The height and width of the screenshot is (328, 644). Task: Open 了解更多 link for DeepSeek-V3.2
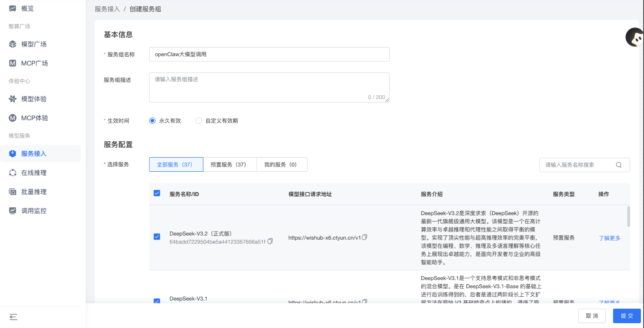pyautogui.click(x=609, y=238)
